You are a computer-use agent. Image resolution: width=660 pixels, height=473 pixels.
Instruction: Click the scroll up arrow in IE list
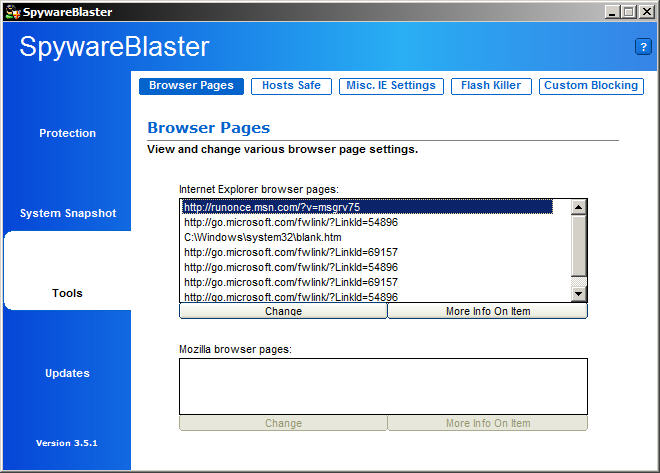tap(578, 207)
